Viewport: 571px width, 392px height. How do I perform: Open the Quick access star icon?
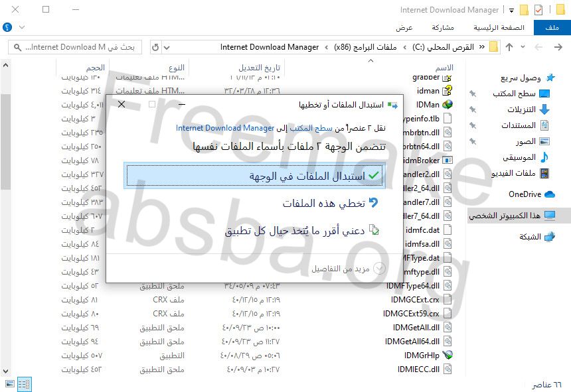click(x=550, y=78)
